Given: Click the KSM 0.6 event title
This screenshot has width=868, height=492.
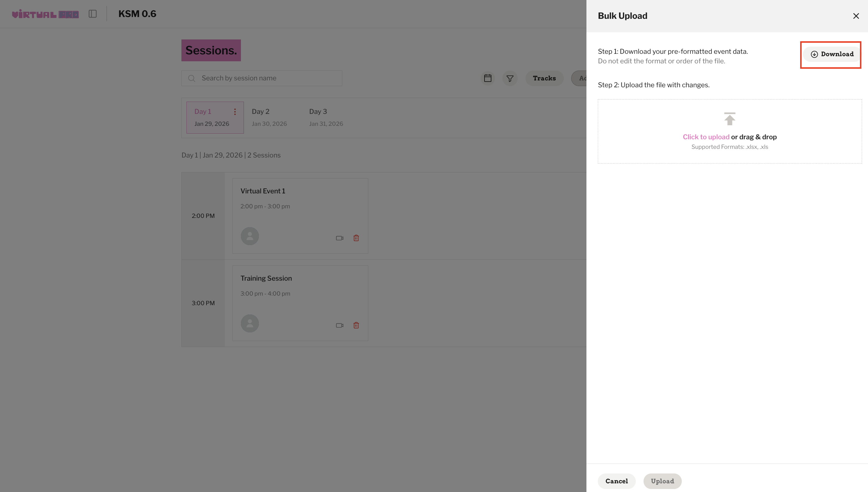Looking at the screenshot, I should click(137, 14).
